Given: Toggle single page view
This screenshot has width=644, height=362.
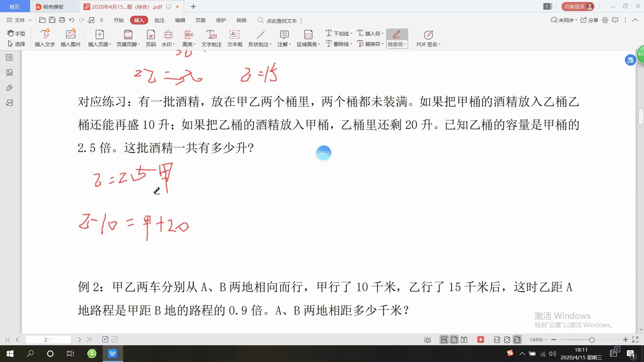Looking at the screenshot, I should (x=454, y=340).
